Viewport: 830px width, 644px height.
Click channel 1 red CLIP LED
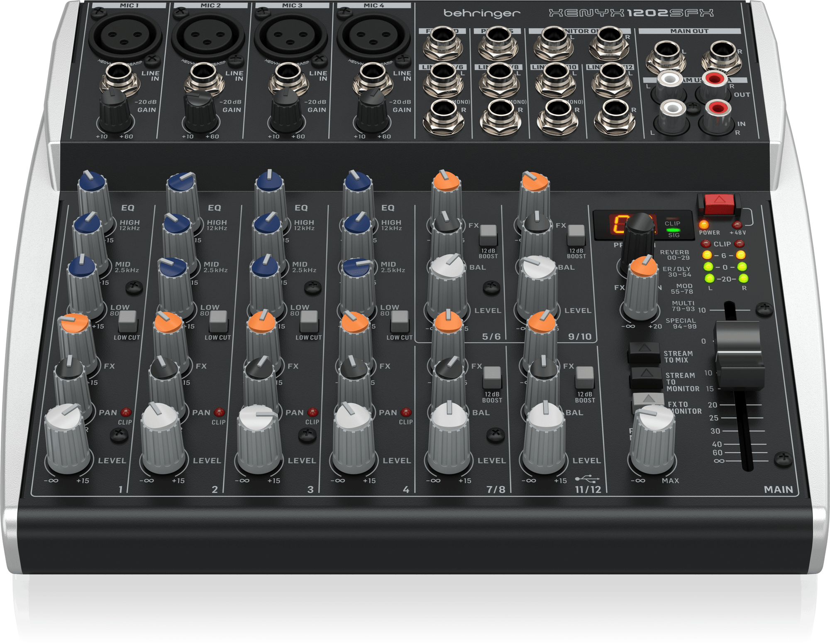click(126, 412)
